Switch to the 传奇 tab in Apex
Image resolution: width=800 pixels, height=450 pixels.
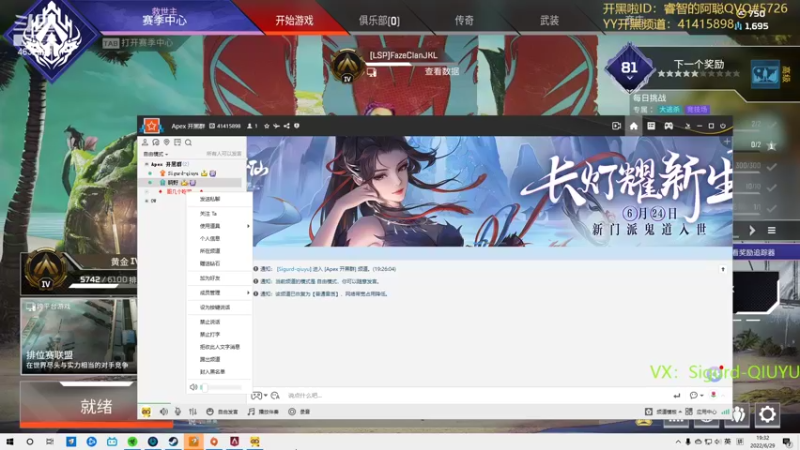point(464,20)
